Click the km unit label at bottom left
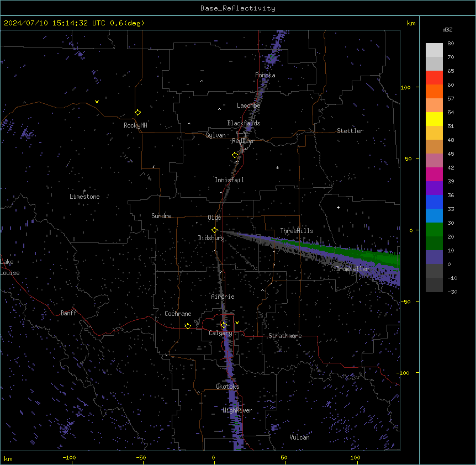This screenshot has width=476, height=465. (x=8, y=459)
